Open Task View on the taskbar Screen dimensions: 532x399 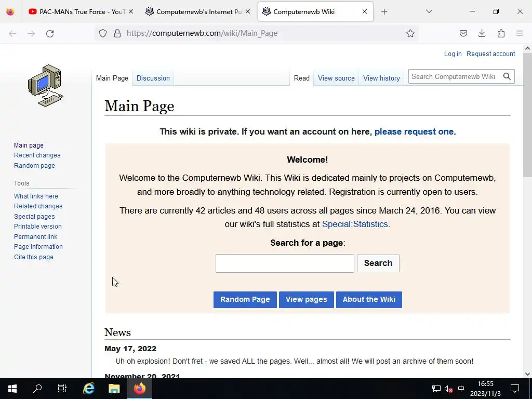pos(62,389)
